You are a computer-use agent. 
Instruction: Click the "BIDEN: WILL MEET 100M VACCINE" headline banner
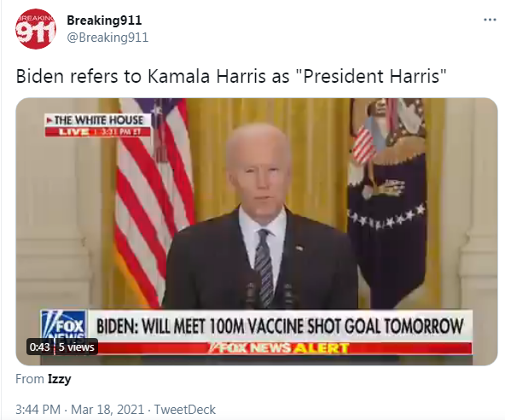280,326
